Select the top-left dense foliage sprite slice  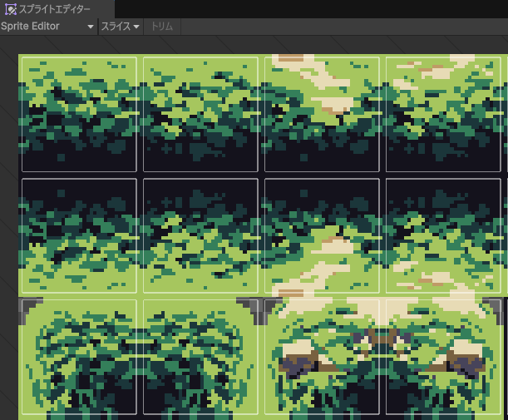(x=79, y=115)
